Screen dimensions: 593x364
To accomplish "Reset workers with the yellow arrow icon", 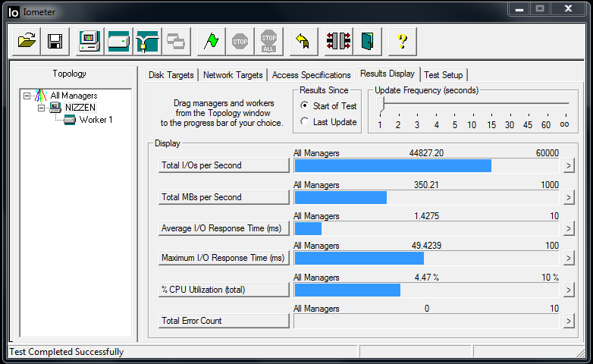I will [x=303, y=41].
